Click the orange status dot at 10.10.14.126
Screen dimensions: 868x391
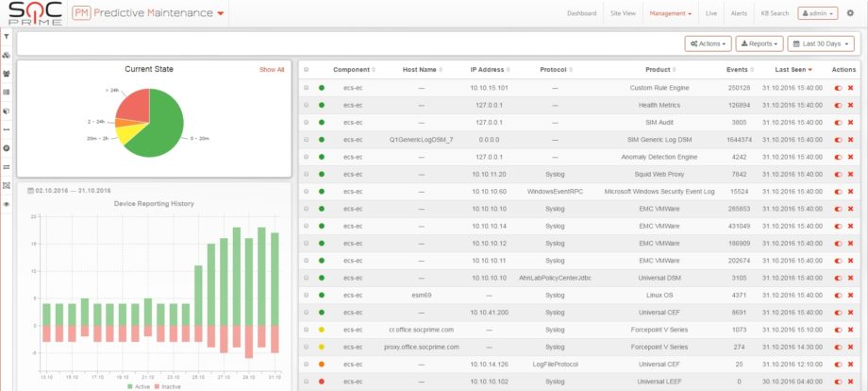[322, 365]
